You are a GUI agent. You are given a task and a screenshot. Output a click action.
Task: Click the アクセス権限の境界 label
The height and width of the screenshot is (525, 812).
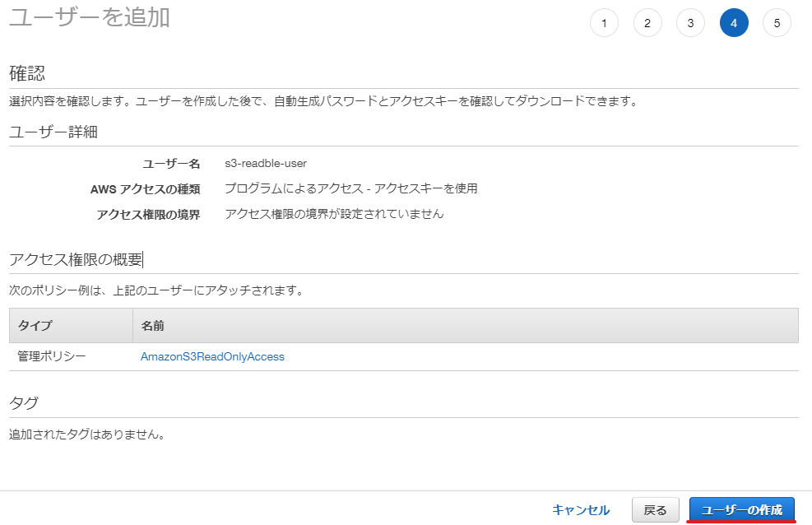click(x=148, y=214)
